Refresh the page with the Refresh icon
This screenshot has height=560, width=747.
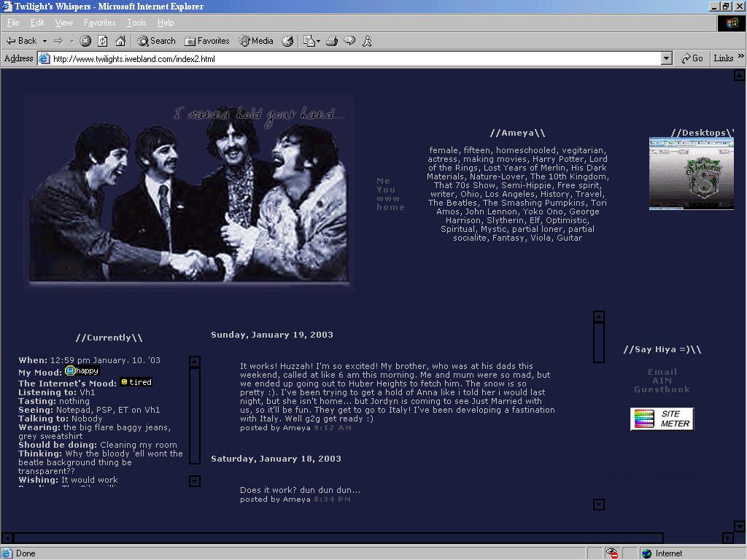pyautogui.click(x=103, y=41)
